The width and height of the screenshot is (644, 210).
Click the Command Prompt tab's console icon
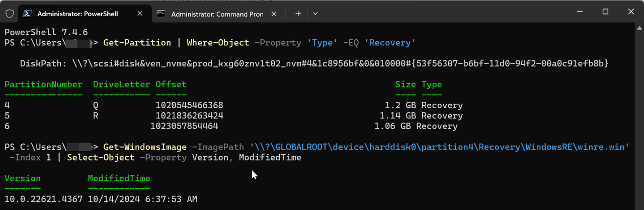(161, 14)
